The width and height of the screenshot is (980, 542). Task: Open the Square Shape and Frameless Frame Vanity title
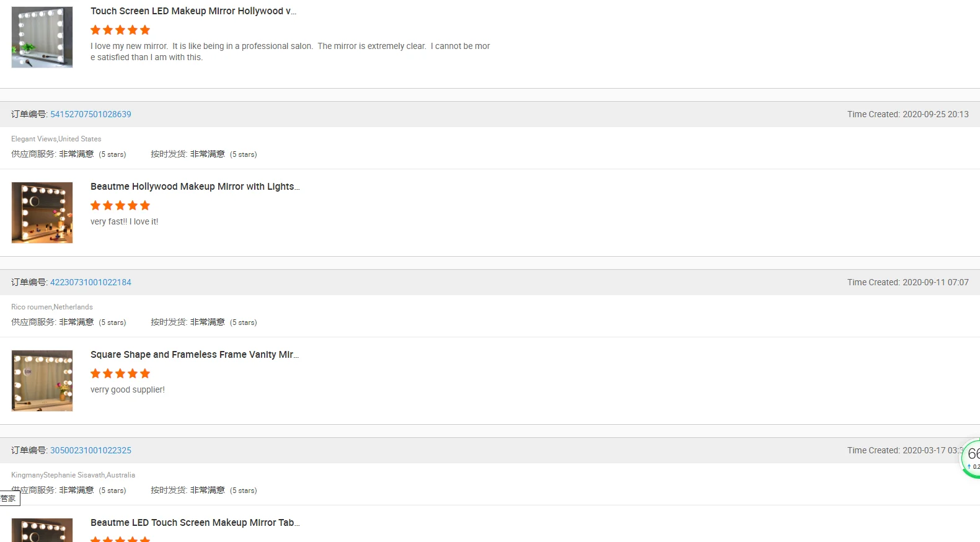[x=195, y=355]
